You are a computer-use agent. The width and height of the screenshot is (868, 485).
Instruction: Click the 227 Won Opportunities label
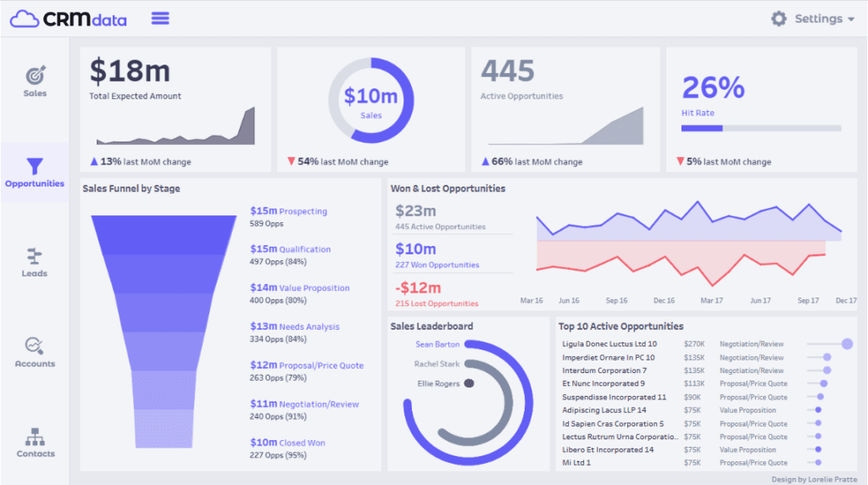point(437,265)
